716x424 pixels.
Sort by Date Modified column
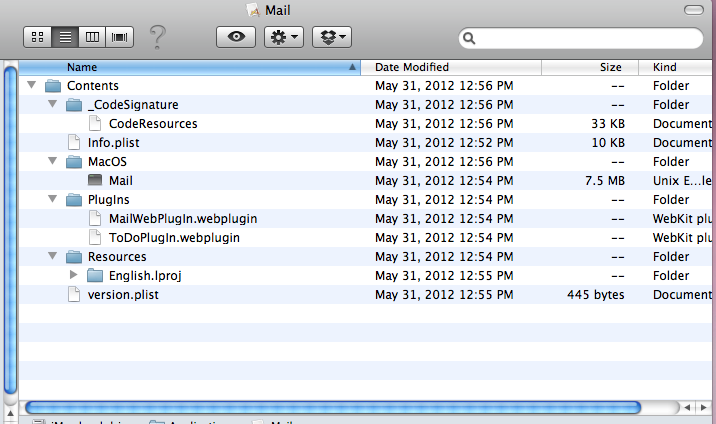(451, 67)
